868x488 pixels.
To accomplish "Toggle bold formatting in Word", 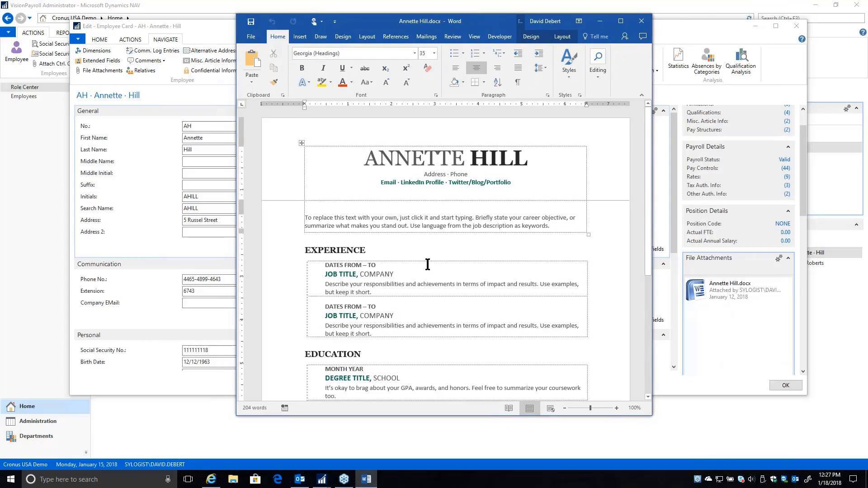I will (302, 68).
